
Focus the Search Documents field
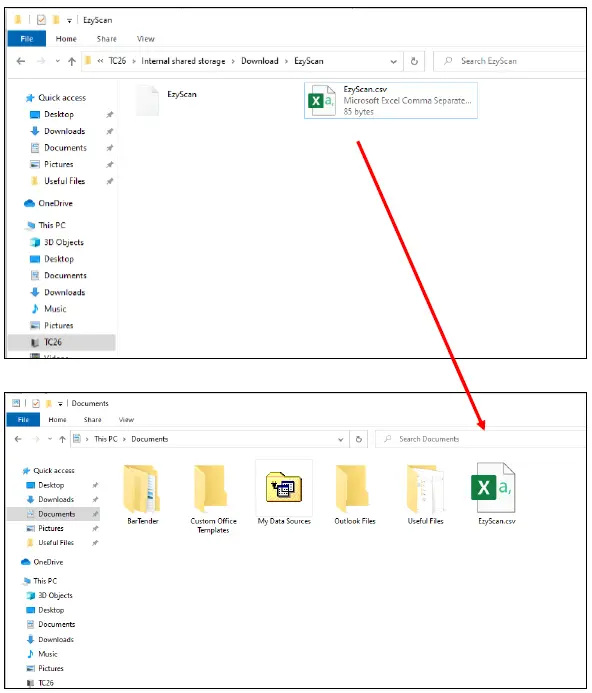pos(480,439)
